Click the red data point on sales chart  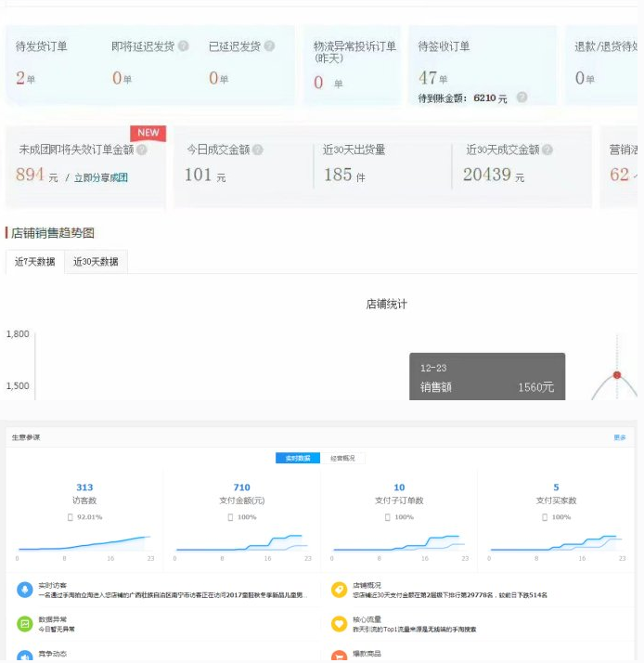click(616, 374)
